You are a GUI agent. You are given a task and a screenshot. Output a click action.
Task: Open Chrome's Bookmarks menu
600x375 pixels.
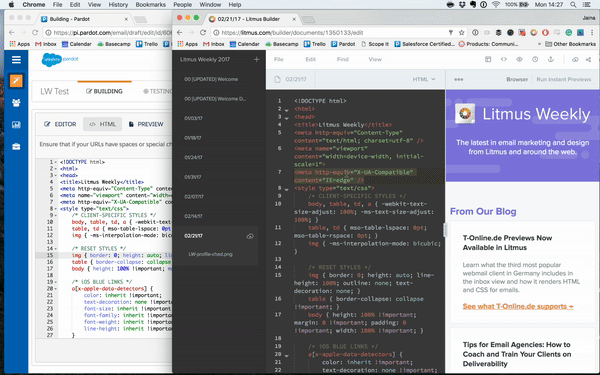pyautogui.click(x=150, y=5)
